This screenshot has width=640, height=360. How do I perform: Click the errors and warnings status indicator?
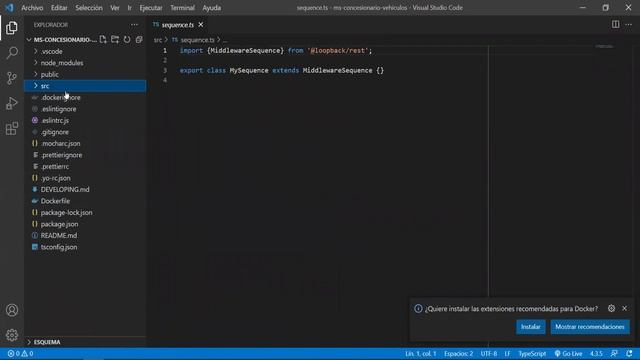[x=20, y=354]
